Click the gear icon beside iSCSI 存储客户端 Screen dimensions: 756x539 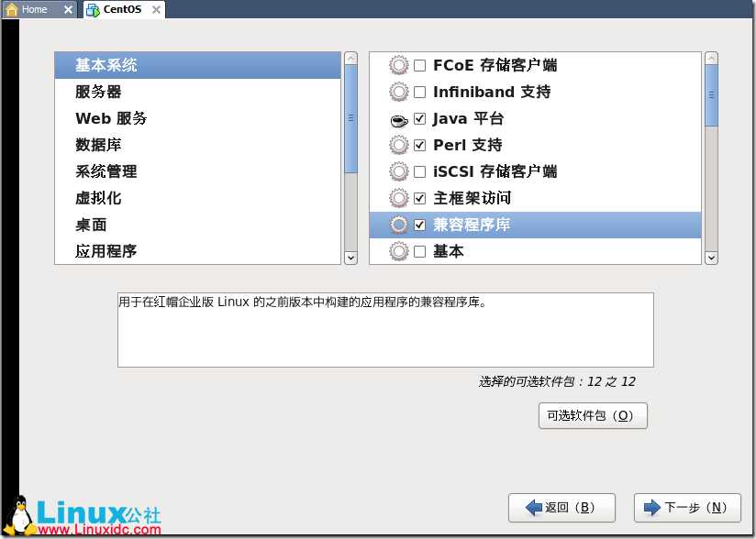click(399, 171)
